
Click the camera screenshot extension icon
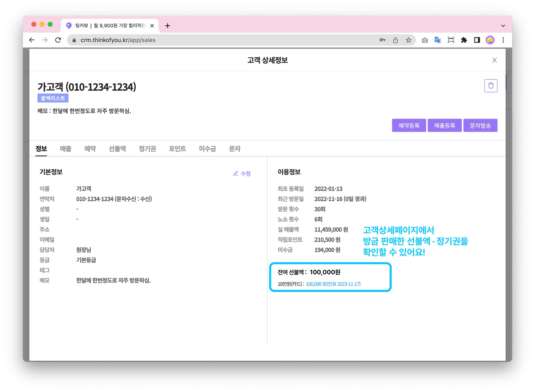pos(425,40)
